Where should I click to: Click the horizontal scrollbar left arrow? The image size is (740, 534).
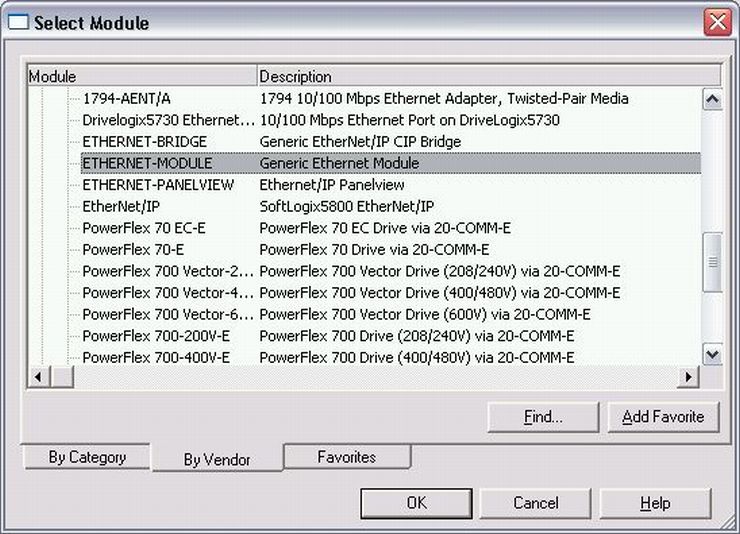coord(39,377)
